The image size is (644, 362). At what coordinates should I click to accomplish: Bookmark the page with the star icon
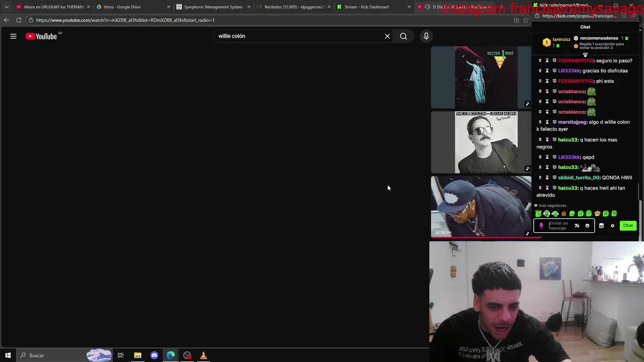(526, 20)
